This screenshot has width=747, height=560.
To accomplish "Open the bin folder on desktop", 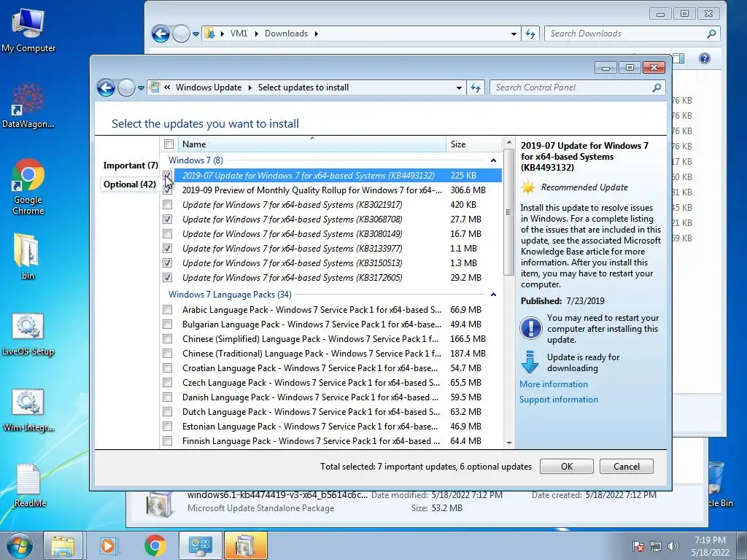I will click(27, 255).
